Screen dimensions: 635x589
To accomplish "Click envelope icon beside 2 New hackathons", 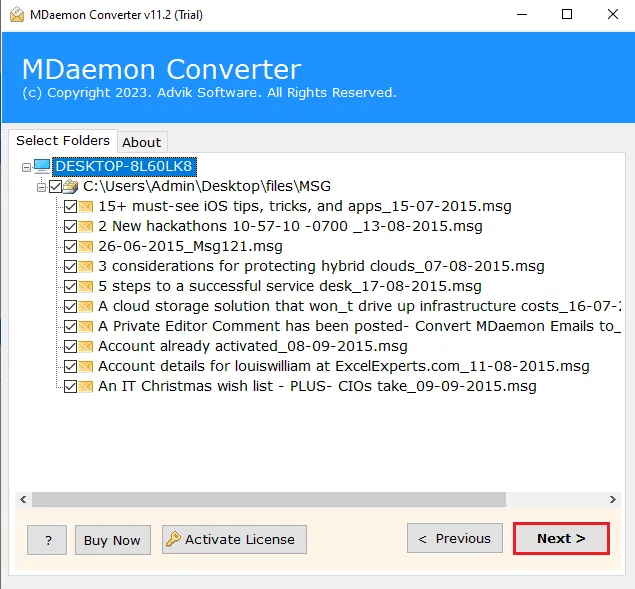I will 86,226.
